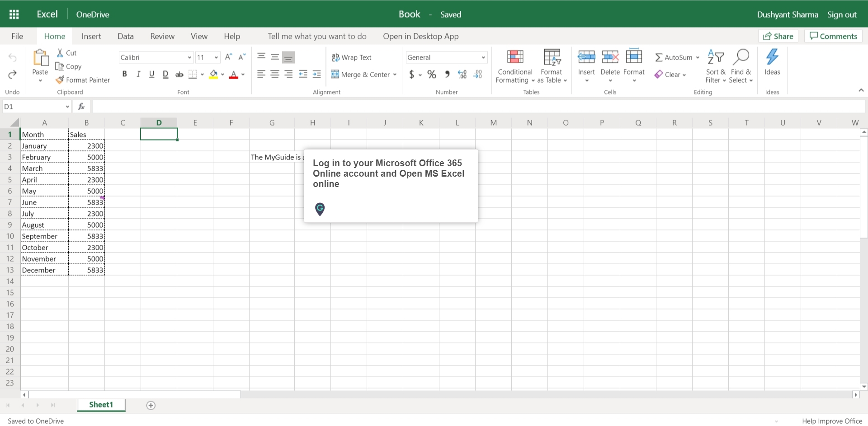This screenshot has width=868, height=426.
Task: Open the Comments pane
Action: pyautogui.click(x=833, y=36)
